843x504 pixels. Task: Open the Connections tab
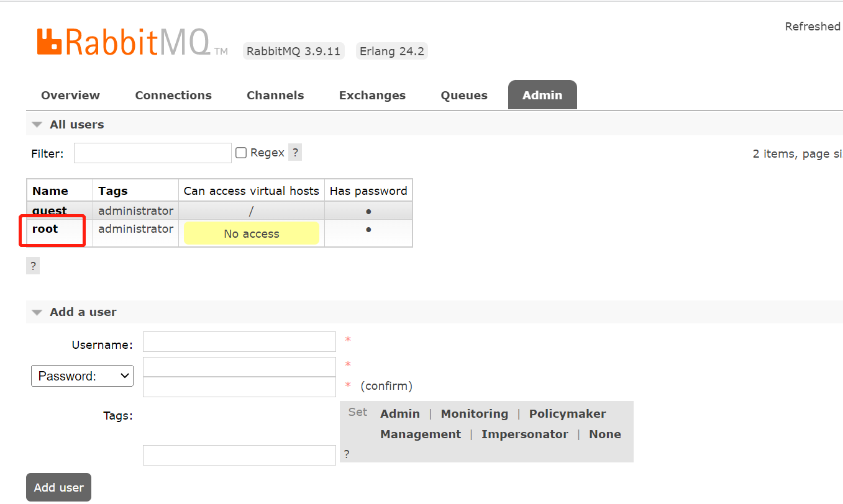pos(173,96)
